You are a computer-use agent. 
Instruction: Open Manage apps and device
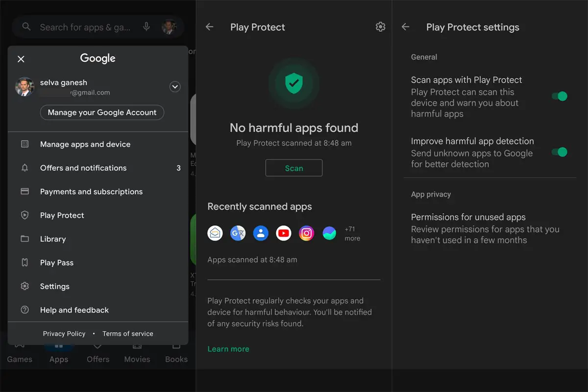(98, 144)
